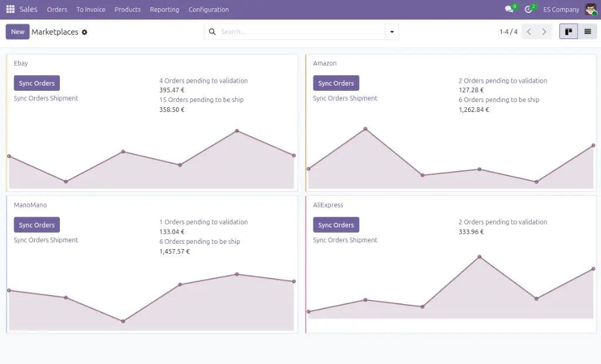The height and width of the screenshot is (364, 601).
Task: Expand the search filters dropdown arrow
Action: pyautogui.click(x=391, y=32)
